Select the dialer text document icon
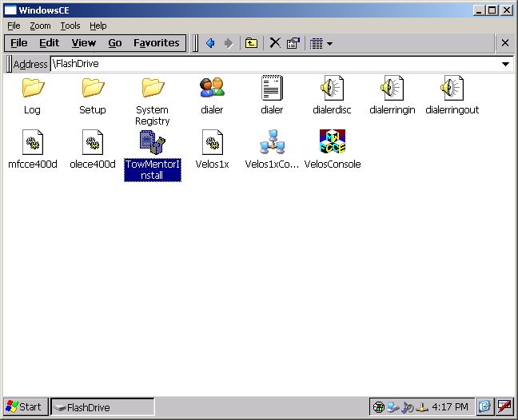Screen dimensions: 518x420 [x=272, y=96]
